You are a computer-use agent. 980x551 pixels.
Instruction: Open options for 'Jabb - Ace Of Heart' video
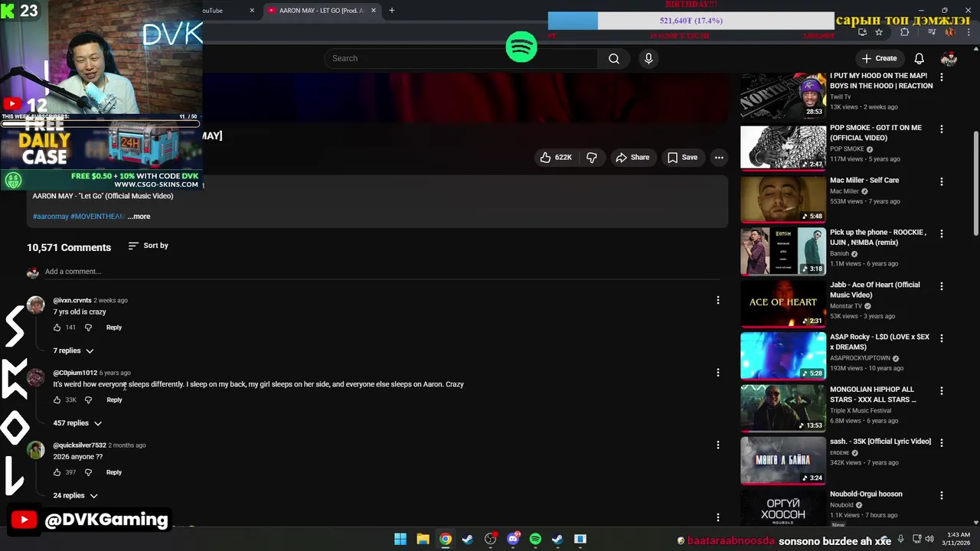coord(941,286)
